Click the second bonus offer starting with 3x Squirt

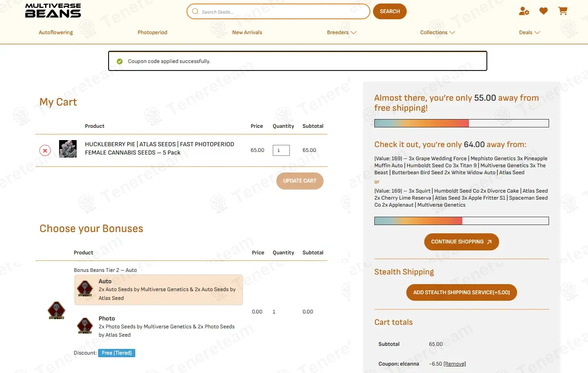coord(461,198)
